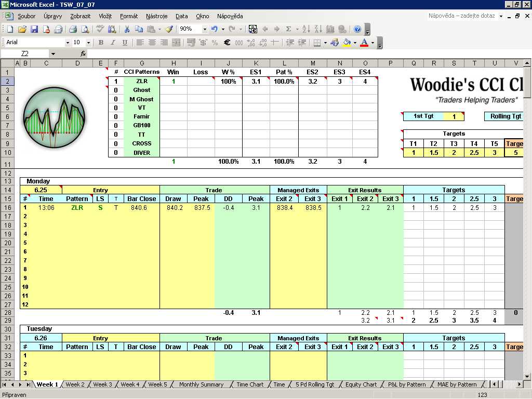Screen dimensions: 532x399
Task: Jump to the last sheet tab using the arrow
Action: point(29,384)
